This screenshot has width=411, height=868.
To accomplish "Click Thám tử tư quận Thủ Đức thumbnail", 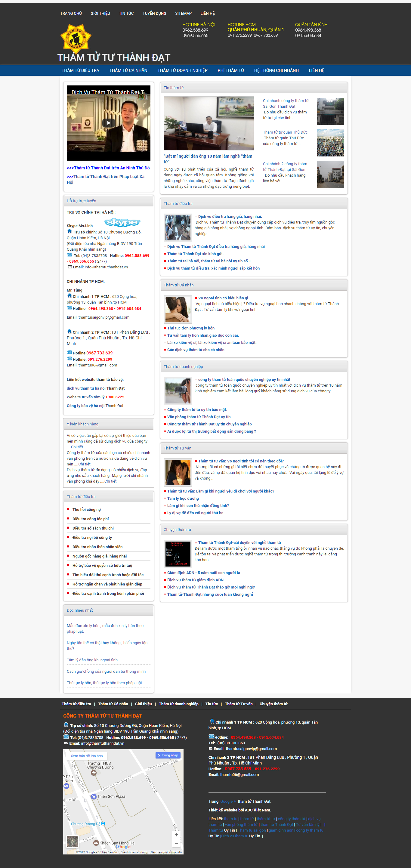I will click(330, 143).
